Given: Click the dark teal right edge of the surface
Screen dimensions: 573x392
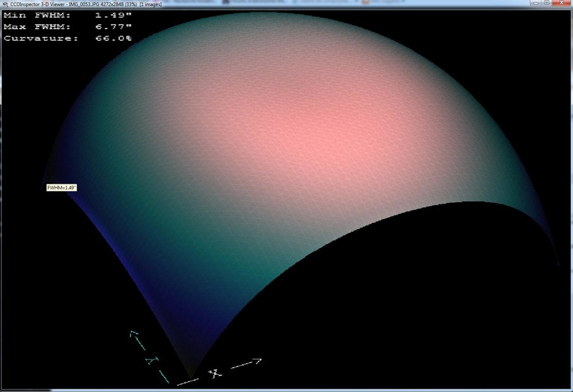Looking at the screenshot, I should click(504, 189).
